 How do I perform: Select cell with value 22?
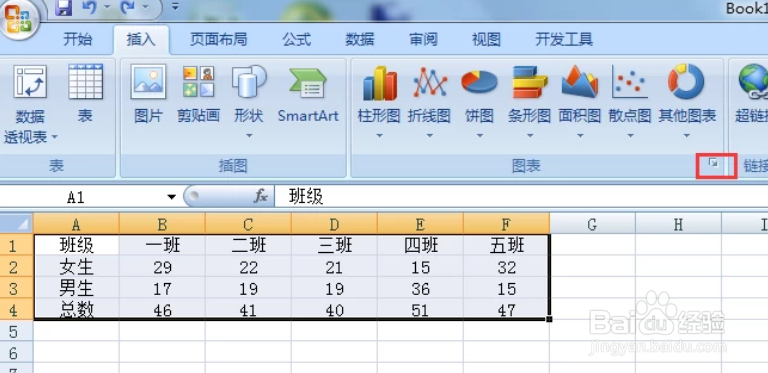coord(248,266)
